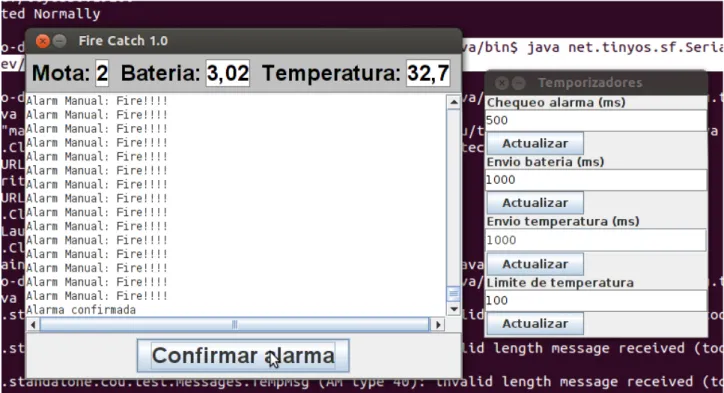Click the log scroll down arrow
This screenshot has width=724, height=393.
click(x=453, y=309)
